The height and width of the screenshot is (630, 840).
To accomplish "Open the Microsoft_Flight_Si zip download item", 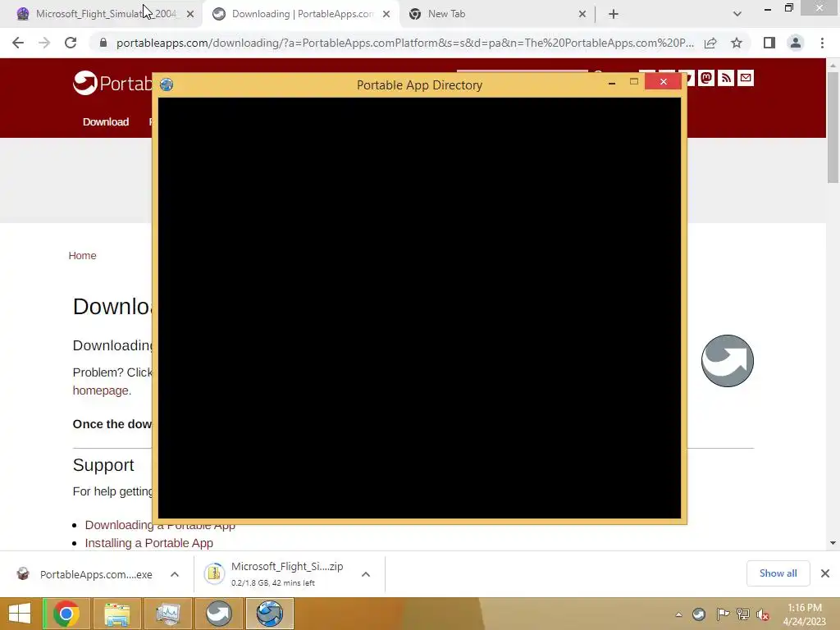I will [276, 573].
